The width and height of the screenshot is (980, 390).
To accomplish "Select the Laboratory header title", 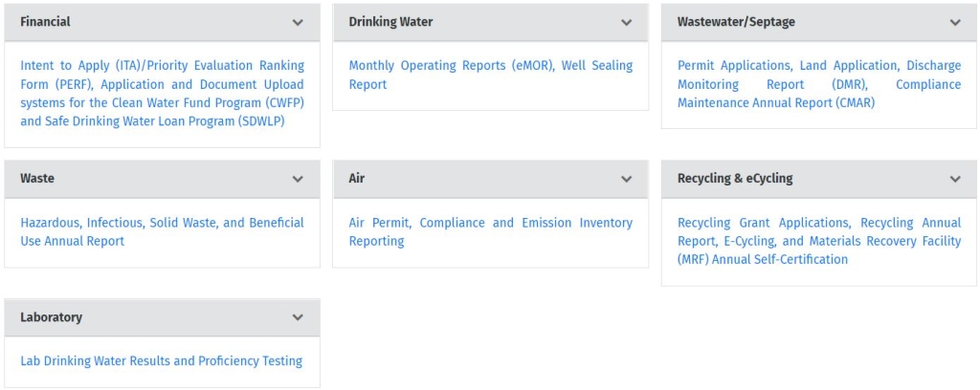I will pyautogui.click(x=51, y=317).
